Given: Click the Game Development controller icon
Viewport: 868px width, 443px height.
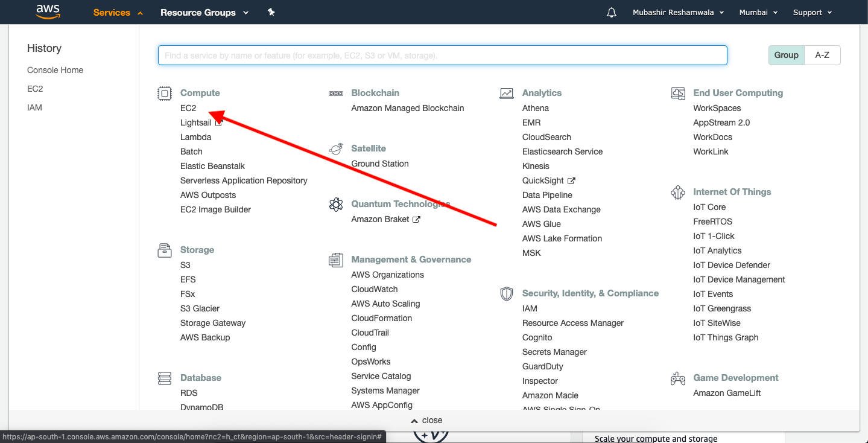Looking at the screenshot, I should pyautogui.click(x=678, y=378).
